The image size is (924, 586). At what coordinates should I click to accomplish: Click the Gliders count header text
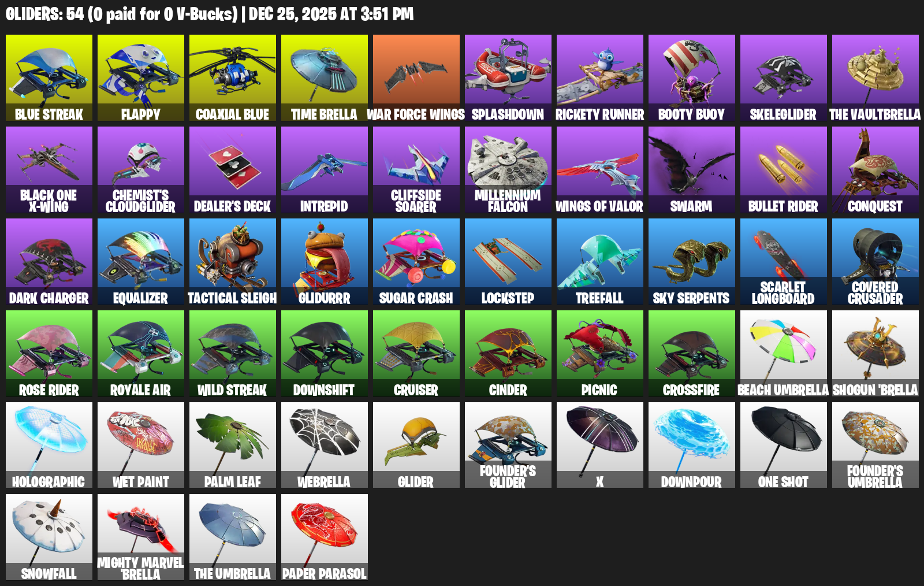[210, 14]
